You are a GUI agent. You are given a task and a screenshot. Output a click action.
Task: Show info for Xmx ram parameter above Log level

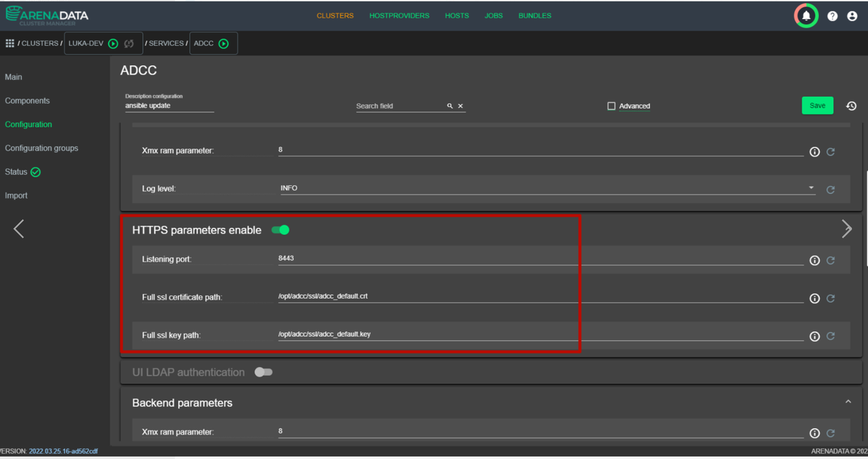(814, 152)
